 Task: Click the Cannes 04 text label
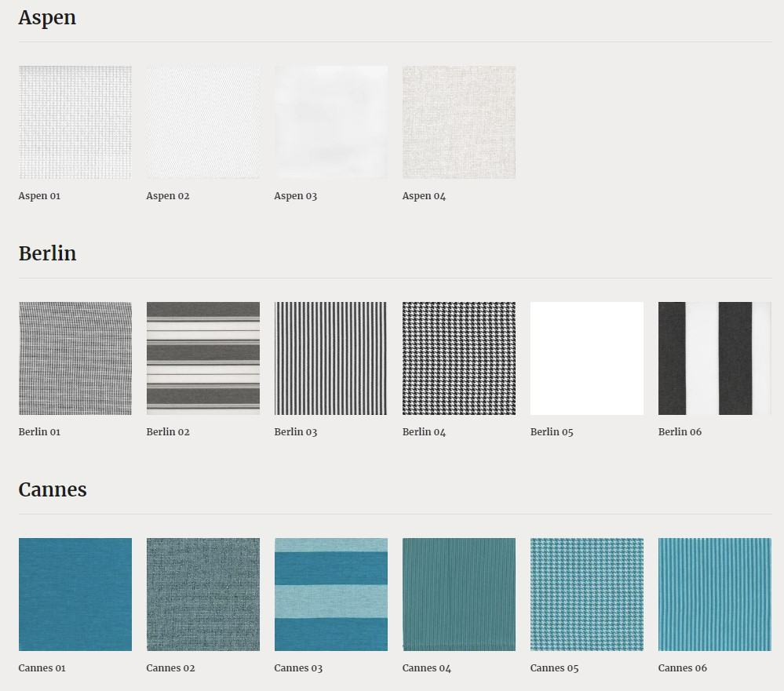tap(426, 668)
